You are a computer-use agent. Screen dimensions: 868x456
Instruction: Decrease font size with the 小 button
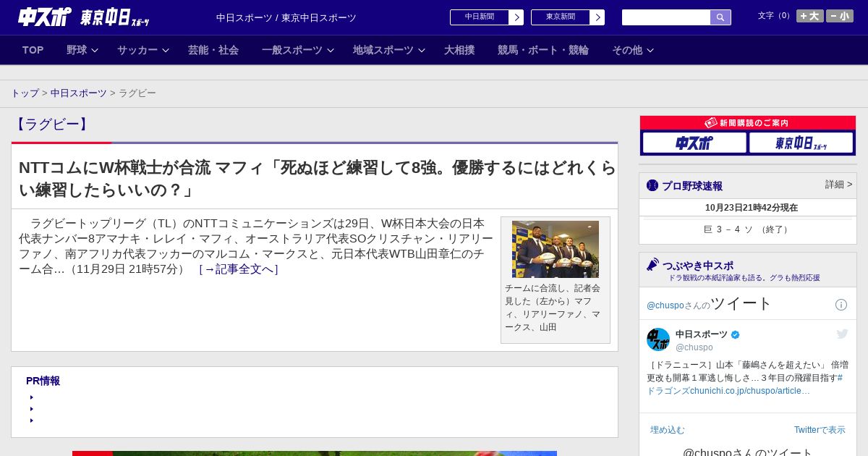coord(840,16)
